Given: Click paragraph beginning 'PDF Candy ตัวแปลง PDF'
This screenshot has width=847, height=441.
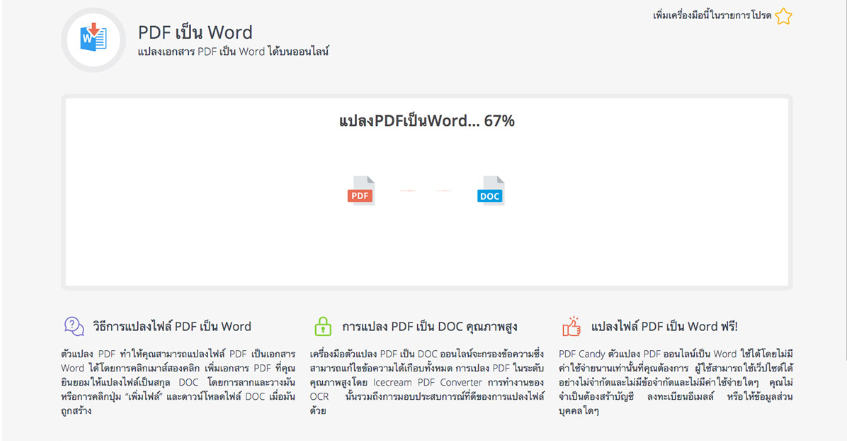Looking at the screenshot, I should pyautogui.click(x=676, y=382).
